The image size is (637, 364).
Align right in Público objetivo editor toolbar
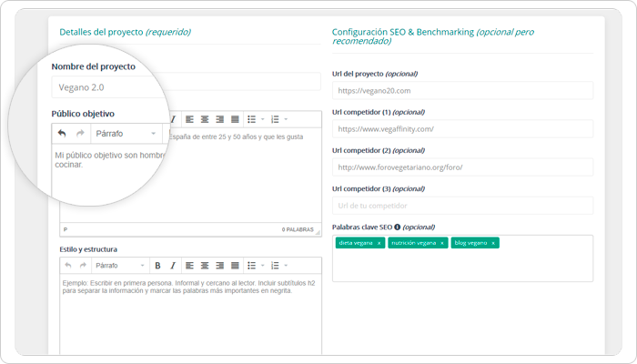[220, 119]
